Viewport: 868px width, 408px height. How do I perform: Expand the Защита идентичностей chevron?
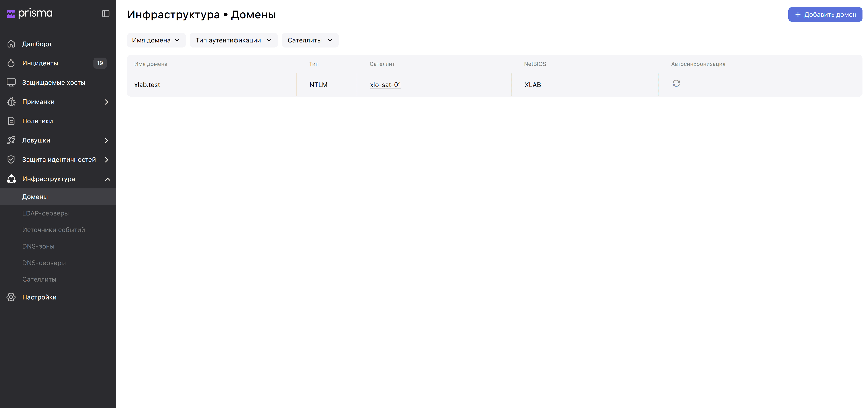click(x=107, y=160)
